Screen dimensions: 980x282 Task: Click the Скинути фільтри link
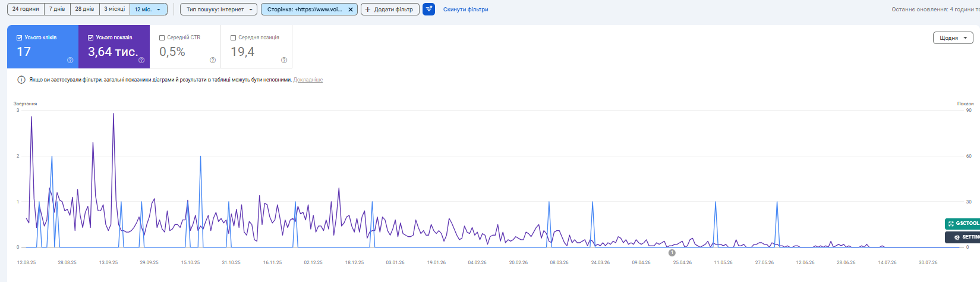[x=466, y=10]
